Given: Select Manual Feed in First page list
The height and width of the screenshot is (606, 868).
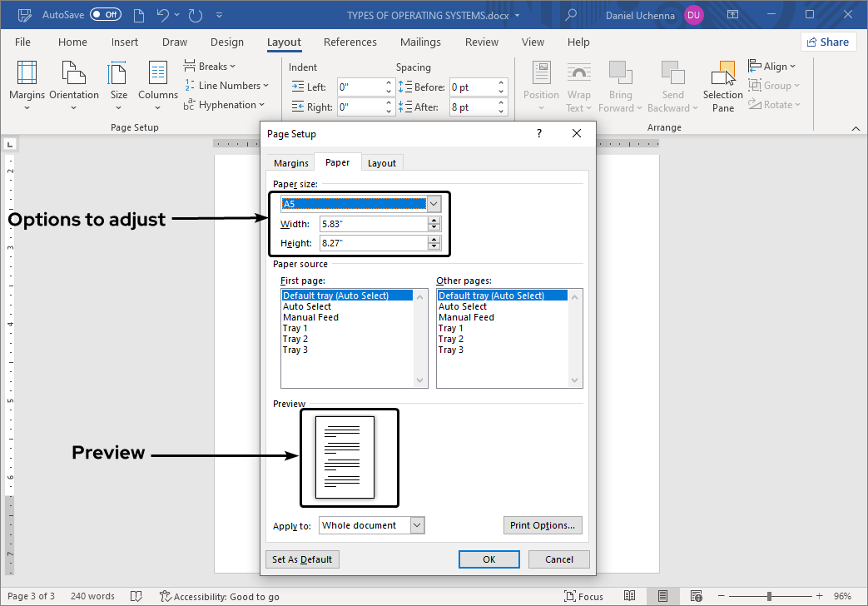Looking at the screenshot, I should [310, 317].
